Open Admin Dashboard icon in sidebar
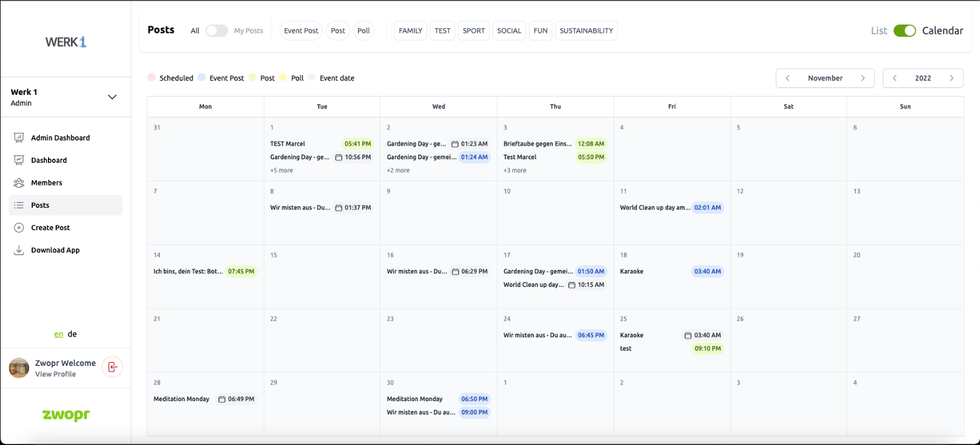The width and height of the screenshot is (980, 445). (19, 138)
